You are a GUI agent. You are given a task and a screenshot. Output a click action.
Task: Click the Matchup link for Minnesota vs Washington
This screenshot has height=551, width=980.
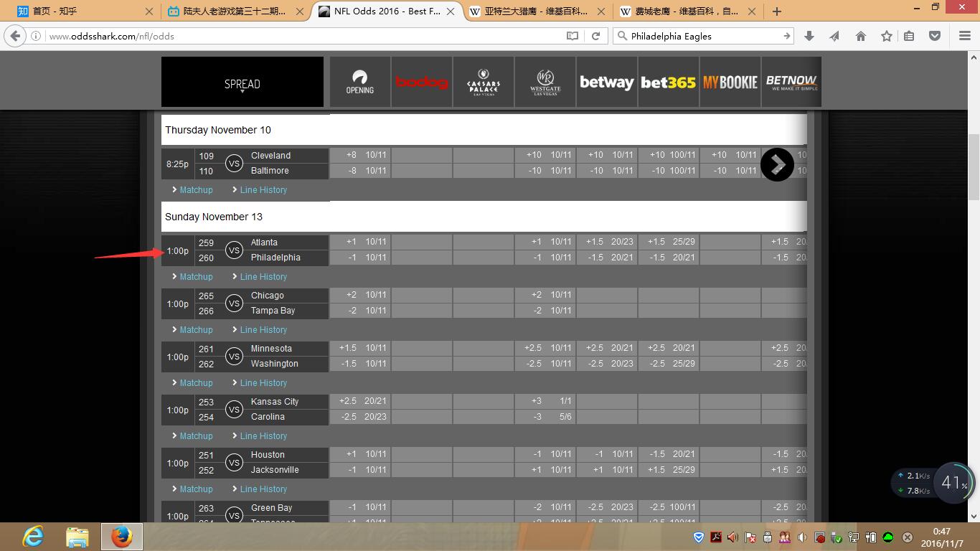(x=196, y=383)
